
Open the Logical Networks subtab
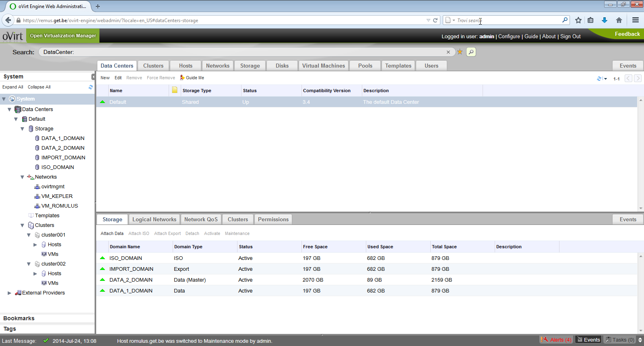pyautogui.click(x=154, y=219)
